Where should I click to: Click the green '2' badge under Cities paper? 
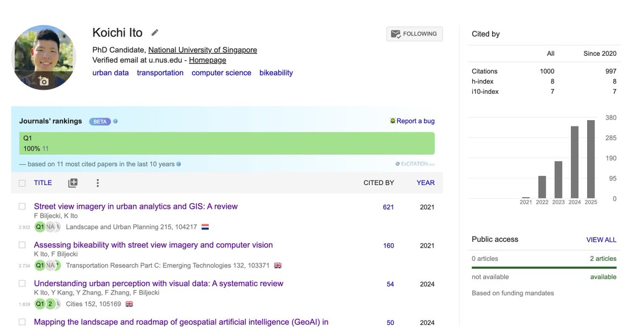pos(50,304)
